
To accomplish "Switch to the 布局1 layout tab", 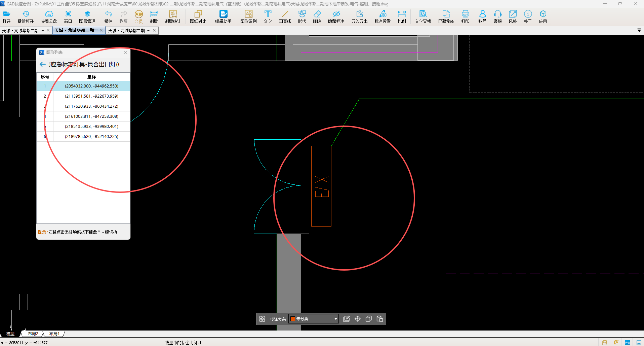I will coord(54,334).
